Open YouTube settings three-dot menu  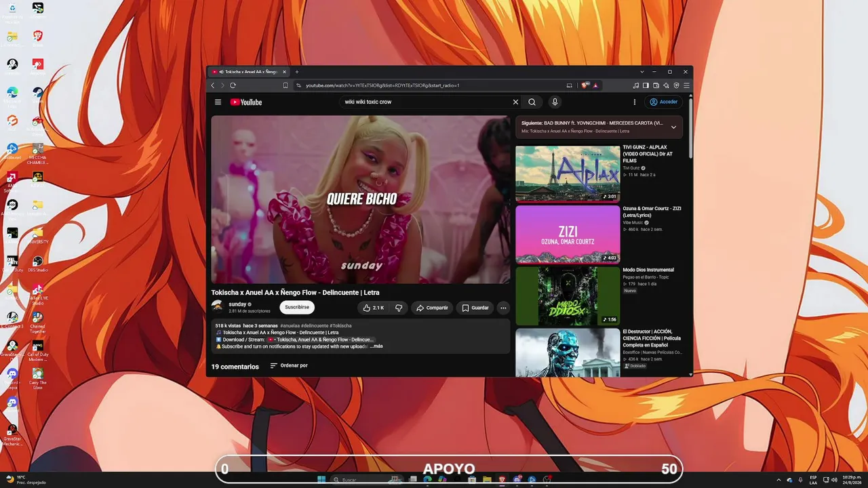pos(635,102)
